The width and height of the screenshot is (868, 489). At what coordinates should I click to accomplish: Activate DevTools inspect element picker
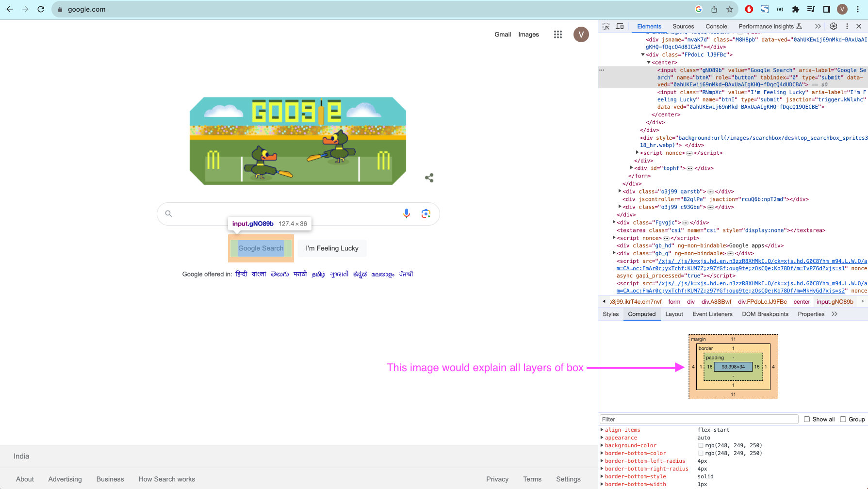pos(606,26)
